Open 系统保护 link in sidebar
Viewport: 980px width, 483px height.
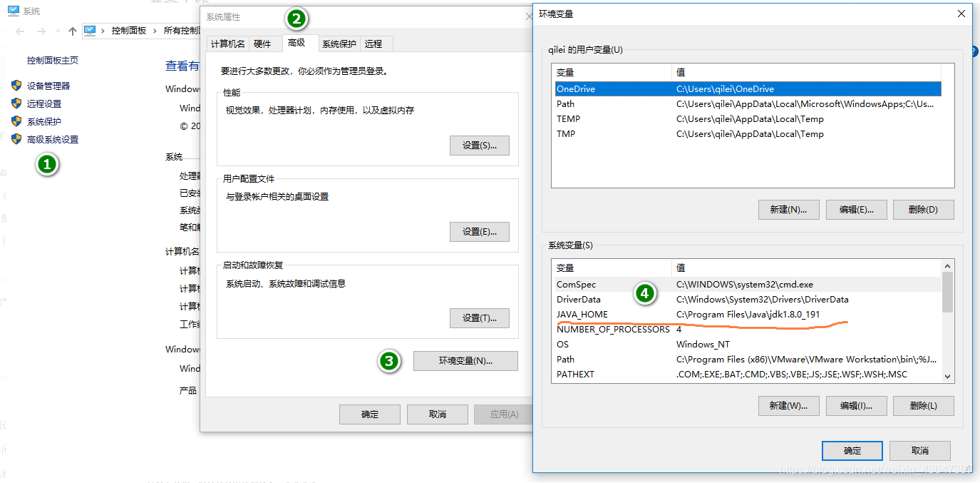tap(44, 121)
